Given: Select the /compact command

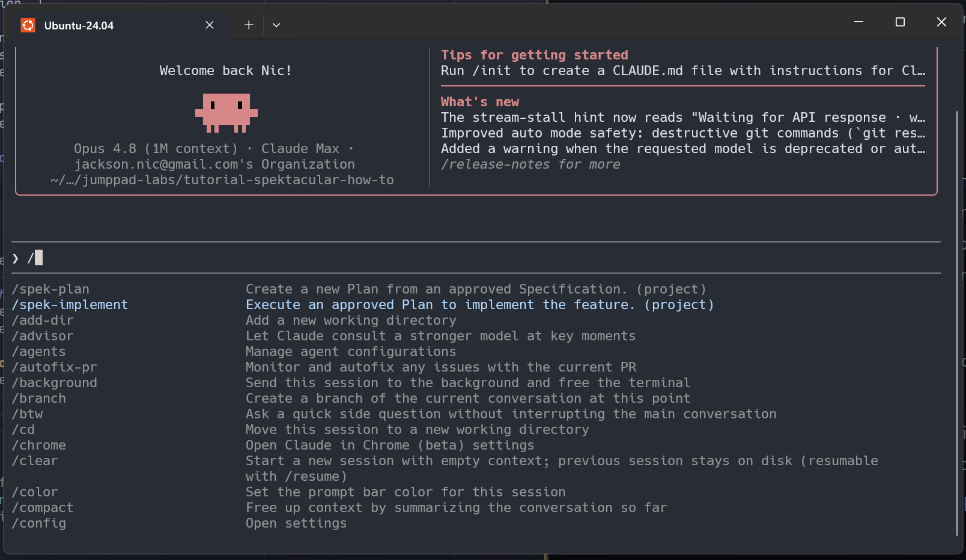Looking at the screenshot, I should click(43, 508).
